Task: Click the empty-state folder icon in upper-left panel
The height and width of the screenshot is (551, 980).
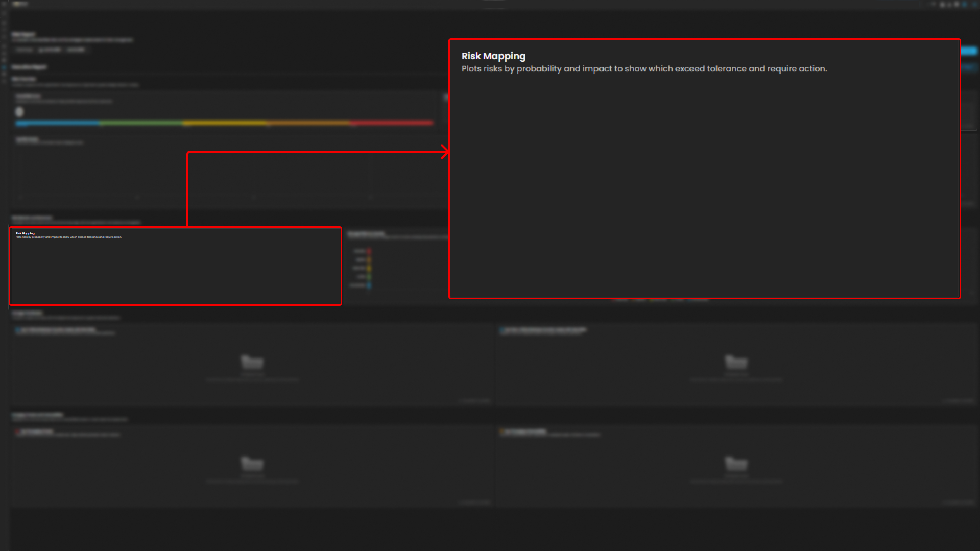Action: click(x=252, y=362)
